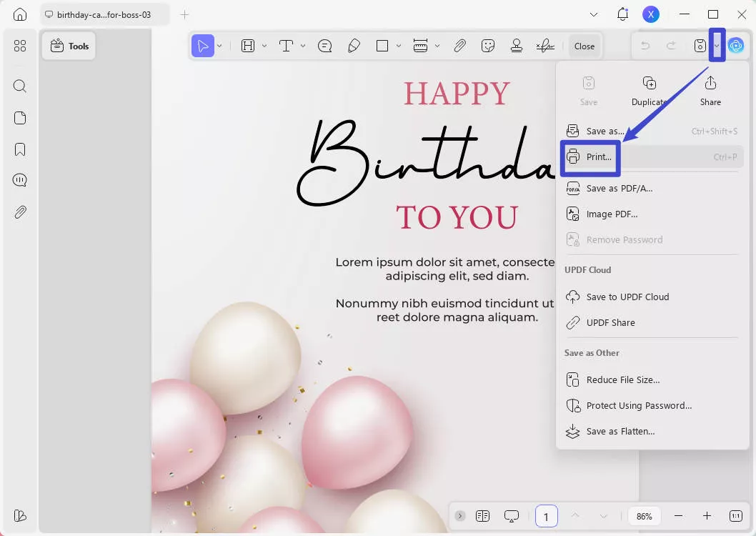The width and height of the screenshot is (756, 536).
Task: Select the attach file paperclip tool in toolbar
Action: (460, 46)
